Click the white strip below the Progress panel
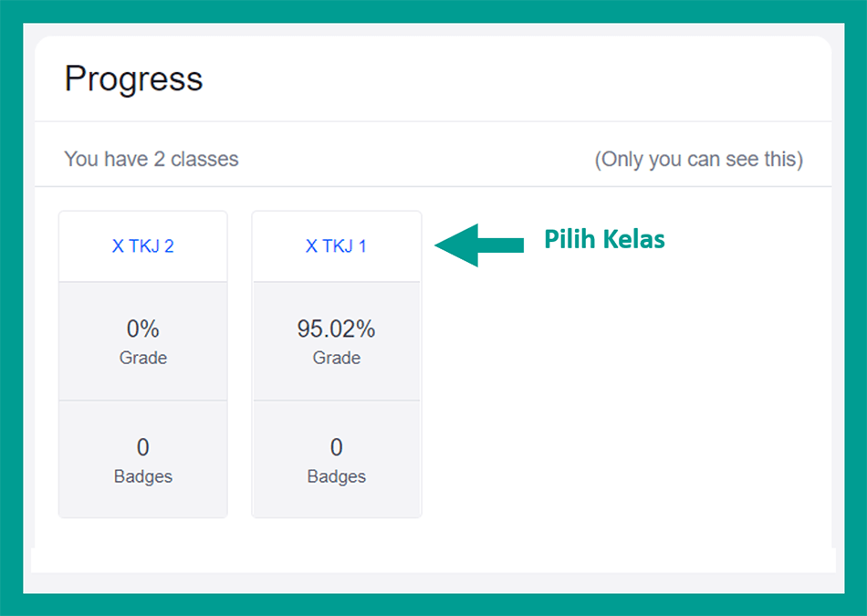 pyautogui.click(x=433, y=560)
